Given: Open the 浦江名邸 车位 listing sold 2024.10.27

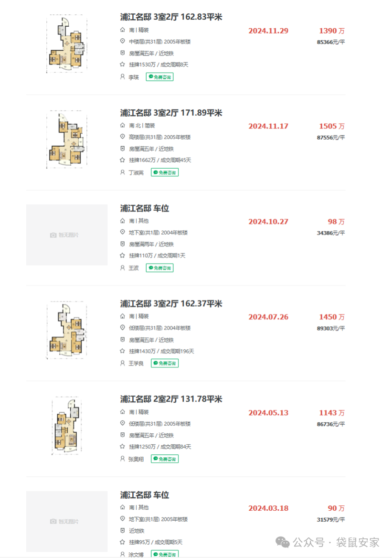Looking at the screenshot, I should point(144,208).
